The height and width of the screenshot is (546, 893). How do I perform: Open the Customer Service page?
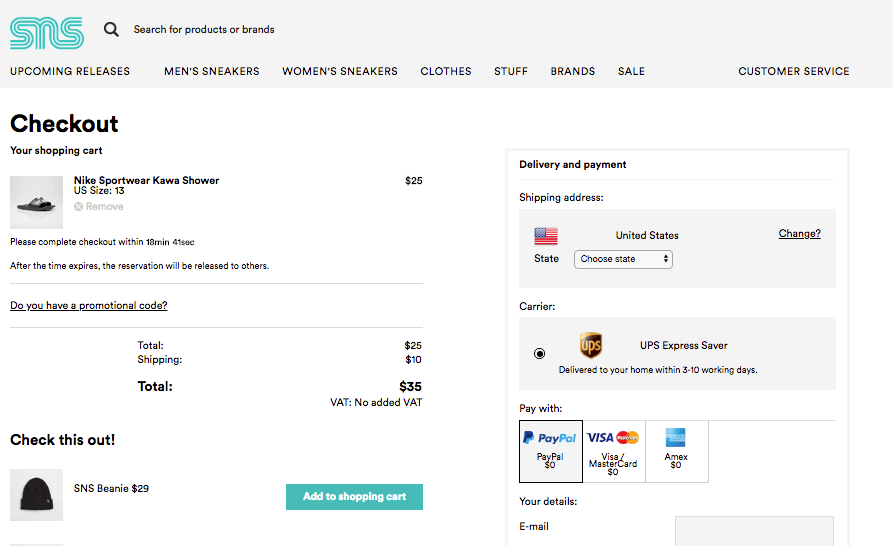click(793, 72)
